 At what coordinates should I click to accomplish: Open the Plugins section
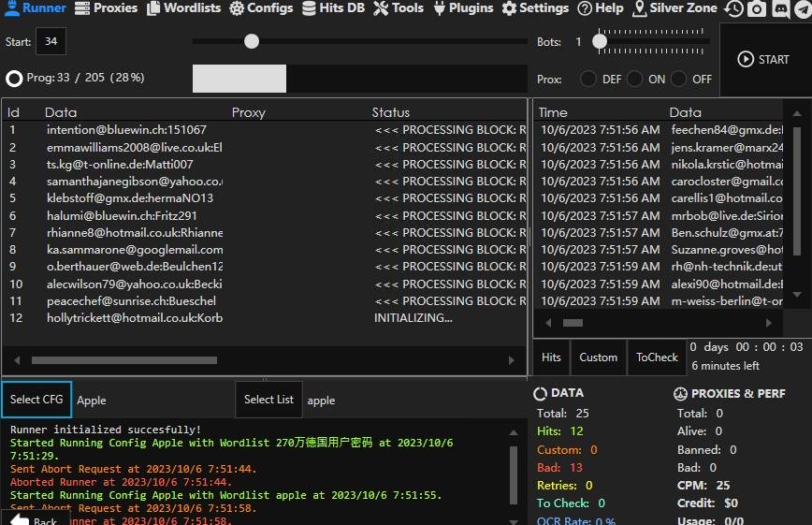click(463, 8)
